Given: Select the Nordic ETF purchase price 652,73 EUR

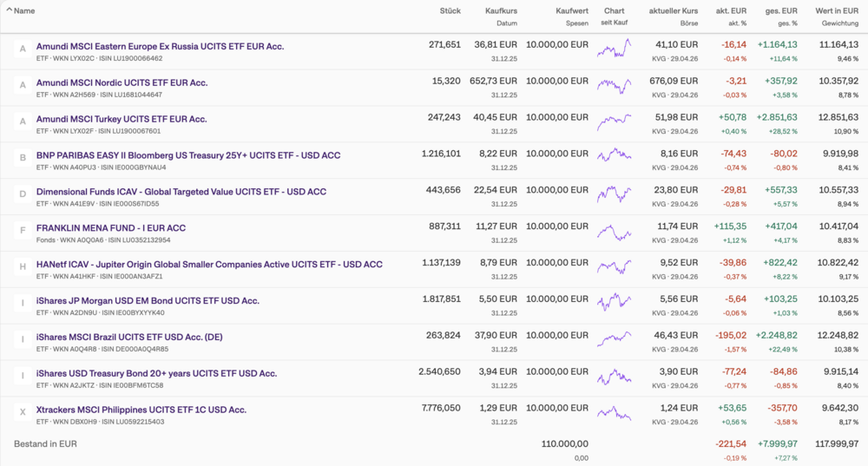Looking at the screenshot, I should point(493,81).
